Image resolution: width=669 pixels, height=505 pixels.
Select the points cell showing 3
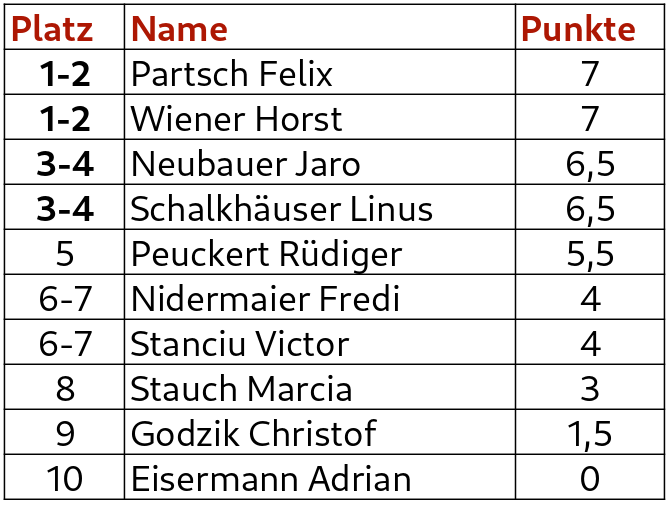click(590, 389)
